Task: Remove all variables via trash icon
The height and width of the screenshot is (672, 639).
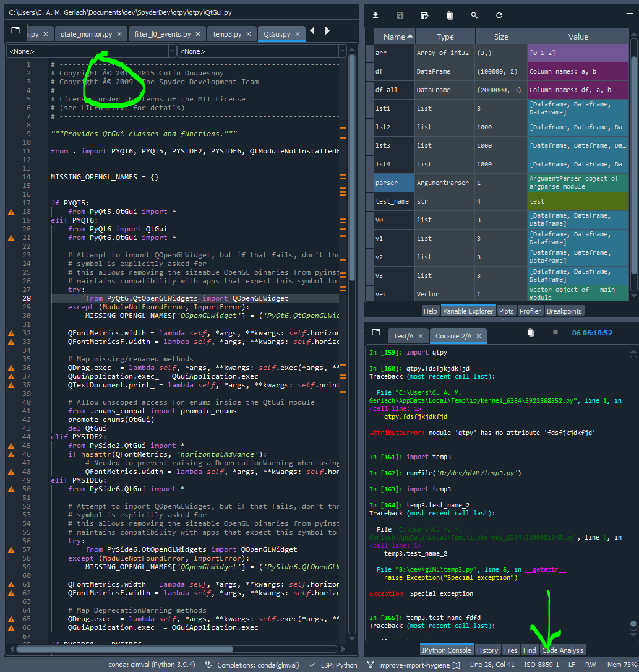Action: click(x=450, y=15)
